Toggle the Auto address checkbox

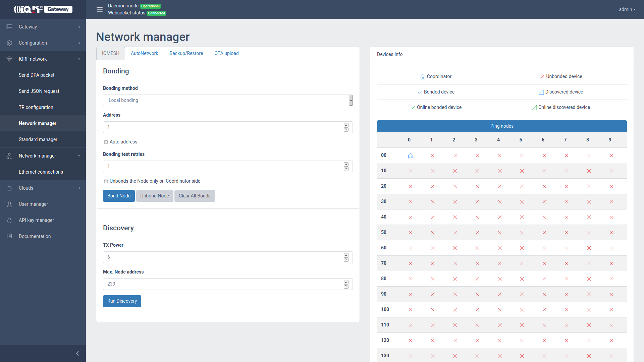[x=105, y=142]
